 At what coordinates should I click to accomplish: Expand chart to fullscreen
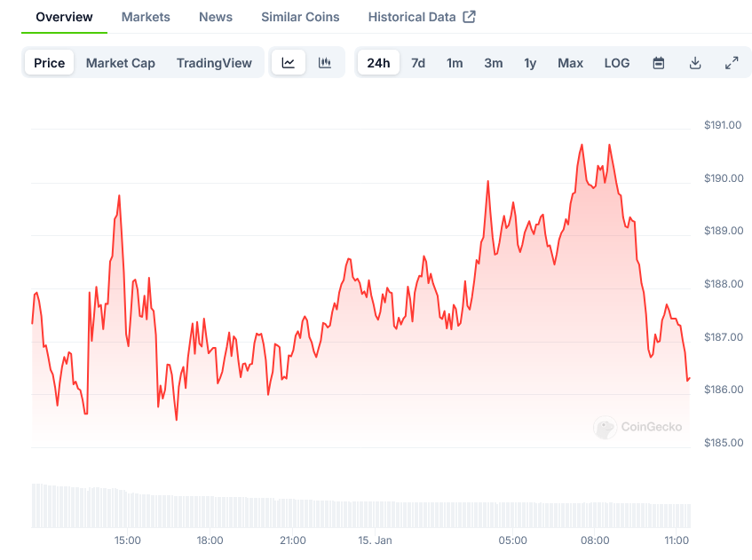point(732,63)
